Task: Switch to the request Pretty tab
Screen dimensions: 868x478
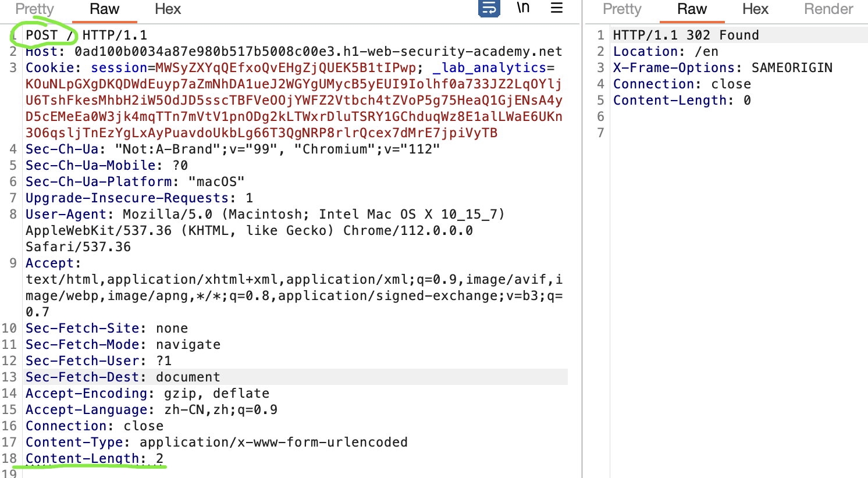Action: (x=34, y=9)
